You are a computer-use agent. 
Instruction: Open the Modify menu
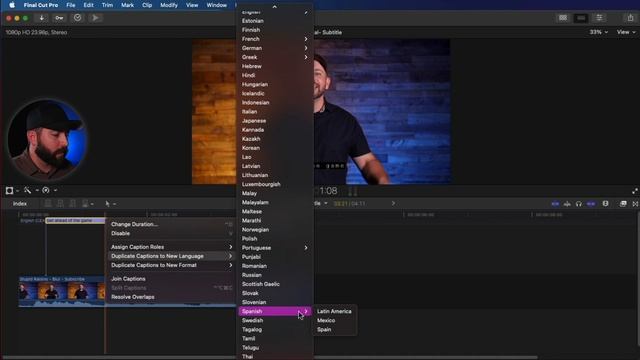pyautogui.click(x=169, y=5)
